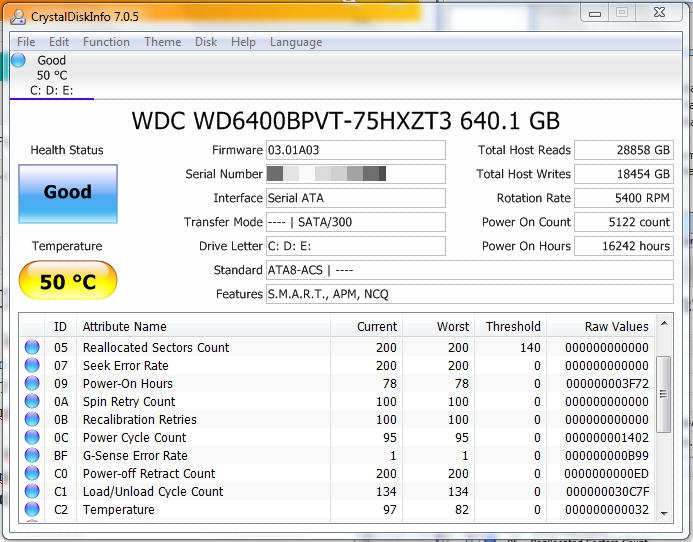Click status orb for Load/Unload Cycle Count

tap(32, 491)
